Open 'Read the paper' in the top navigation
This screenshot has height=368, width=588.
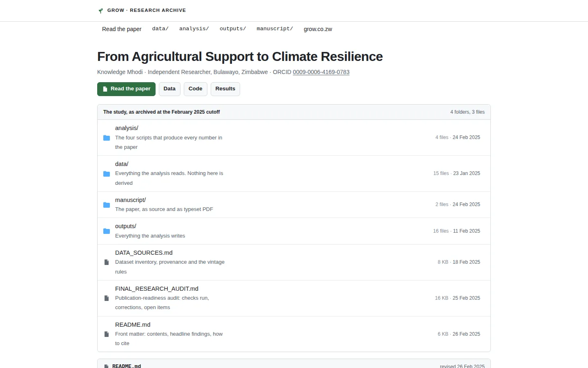(x=122, y=29)
